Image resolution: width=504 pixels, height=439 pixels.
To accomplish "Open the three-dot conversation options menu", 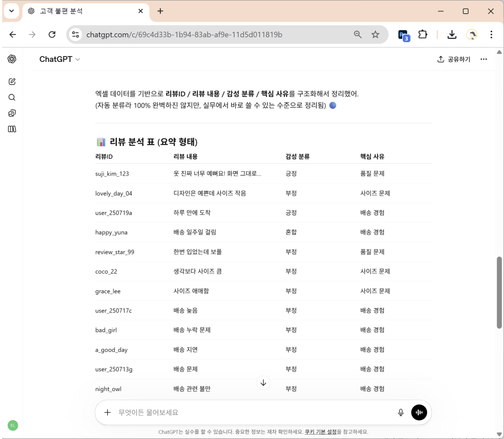I will click(484, 59).
